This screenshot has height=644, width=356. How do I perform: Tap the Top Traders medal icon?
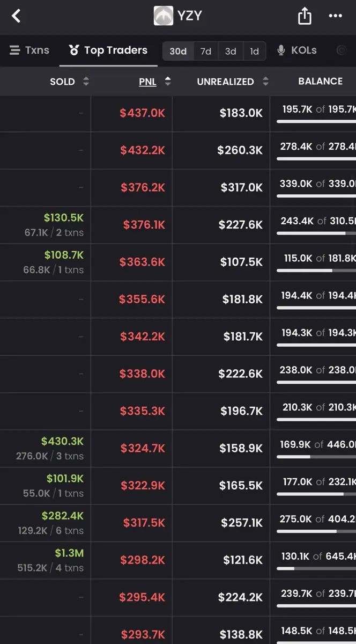point(74,50)
